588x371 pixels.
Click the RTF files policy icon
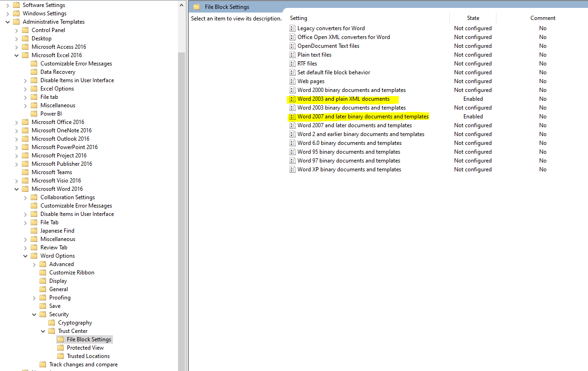[292, 64]
